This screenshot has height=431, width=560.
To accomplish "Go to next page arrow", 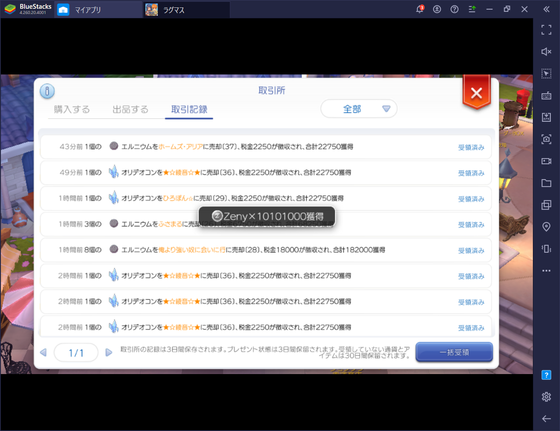I will [x=109, y=353].
